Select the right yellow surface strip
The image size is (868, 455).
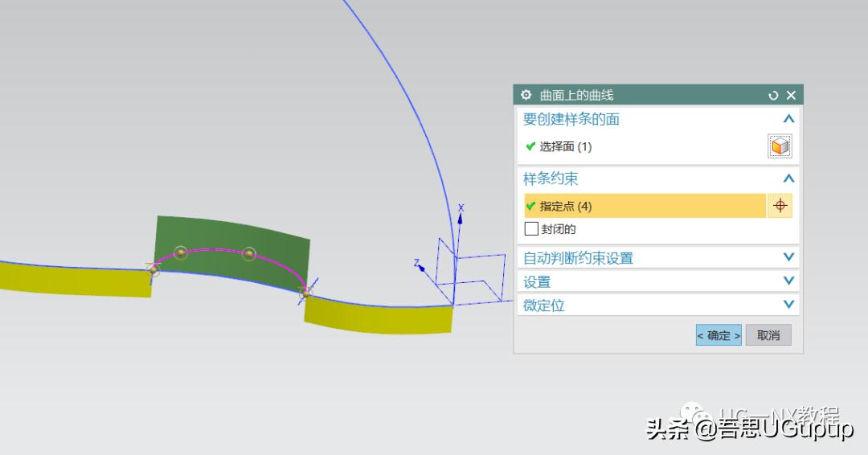pos(378,319)
